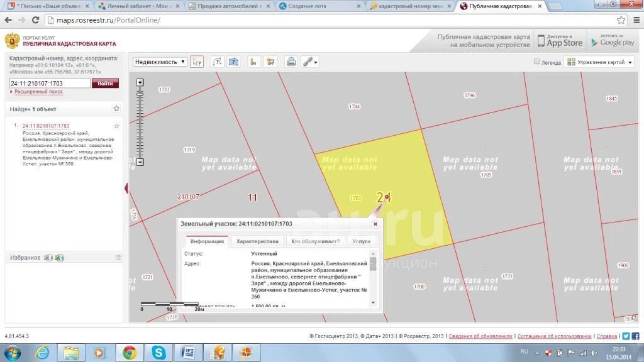The height and width of the screenshot is (362, 644).
Task: Click the parcel label 1744 on the map
Action: [x=355, y=107]
